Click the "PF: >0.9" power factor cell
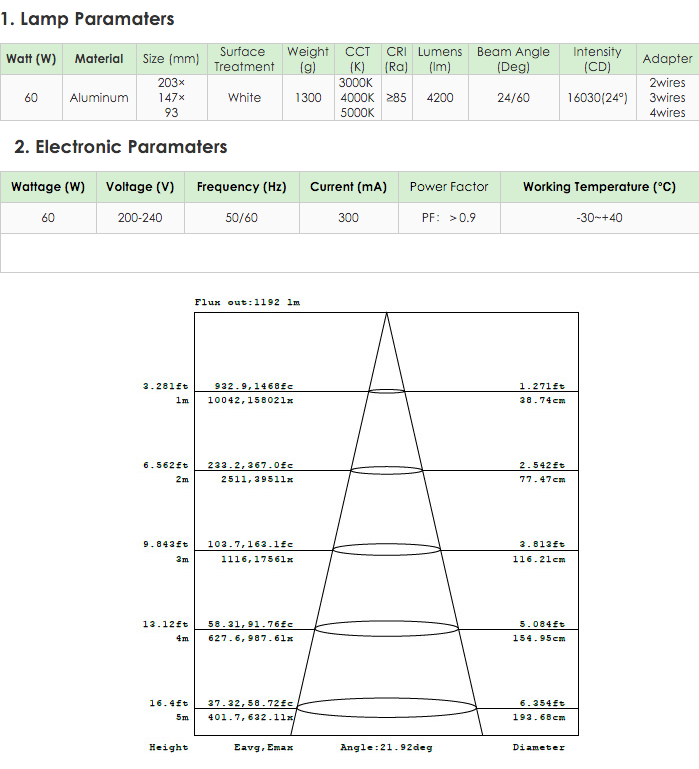699x769 pixels. coord(449,217)
